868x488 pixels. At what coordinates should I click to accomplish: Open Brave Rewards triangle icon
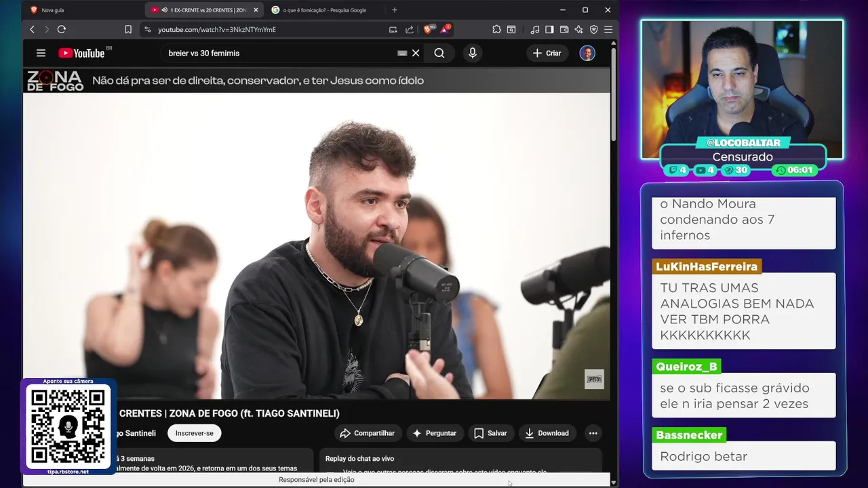[x=445, y=29]
